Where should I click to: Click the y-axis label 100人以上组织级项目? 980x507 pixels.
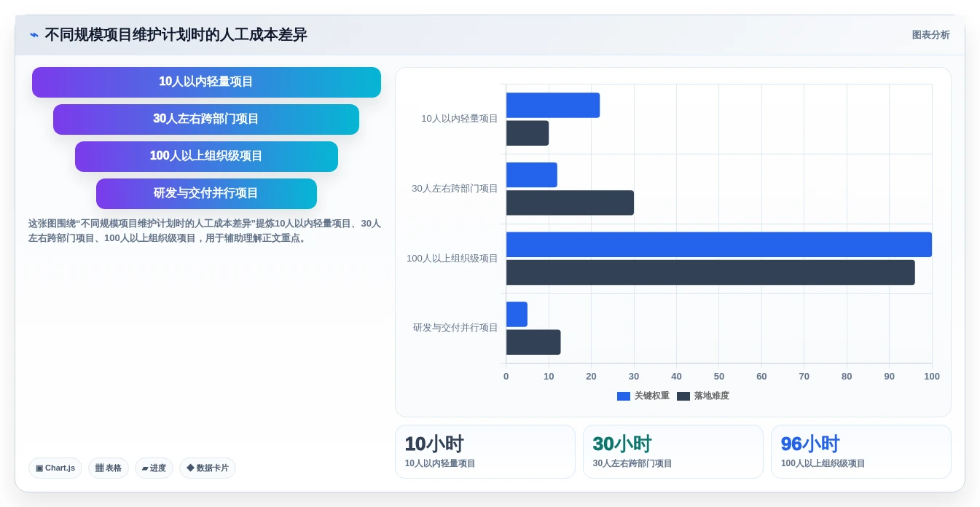pos(452,259)
